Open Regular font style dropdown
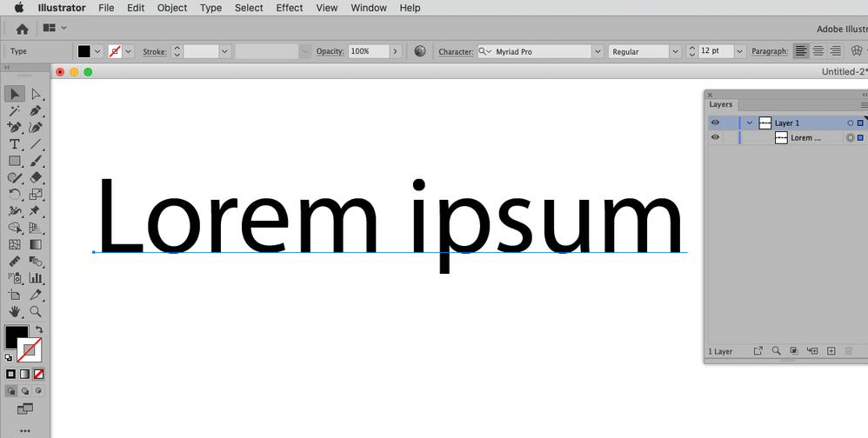868x438 pixels. pyautogui.click(x=676, y=51)
